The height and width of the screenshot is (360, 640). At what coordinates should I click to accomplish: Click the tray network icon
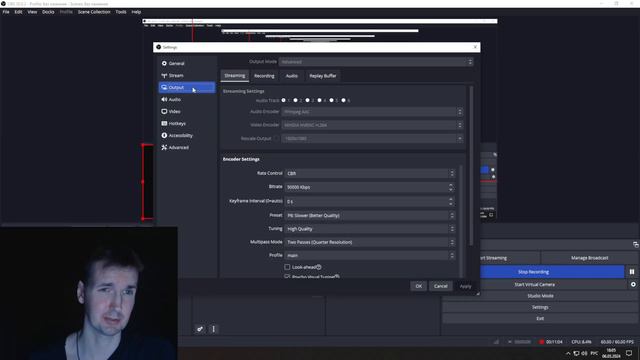(576, 353)
